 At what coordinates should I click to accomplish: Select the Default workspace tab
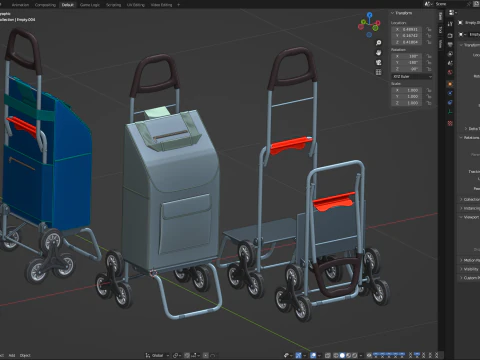click(x=68, y=5)
